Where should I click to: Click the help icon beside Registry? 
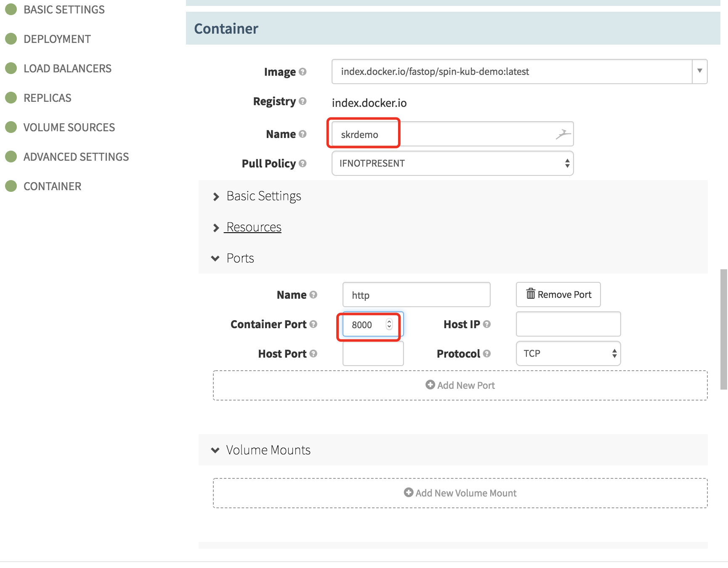tap(302, 101)
